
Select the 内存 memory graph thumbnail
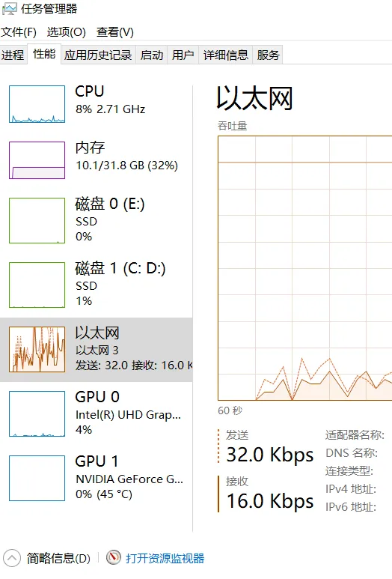(x=37, y=160)
